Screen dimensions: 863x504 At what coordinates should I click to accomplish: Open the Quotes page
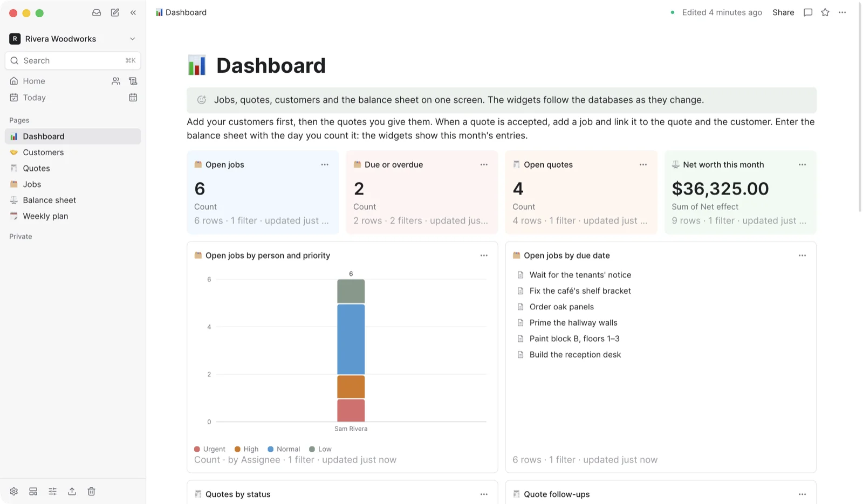coord(73,168)
